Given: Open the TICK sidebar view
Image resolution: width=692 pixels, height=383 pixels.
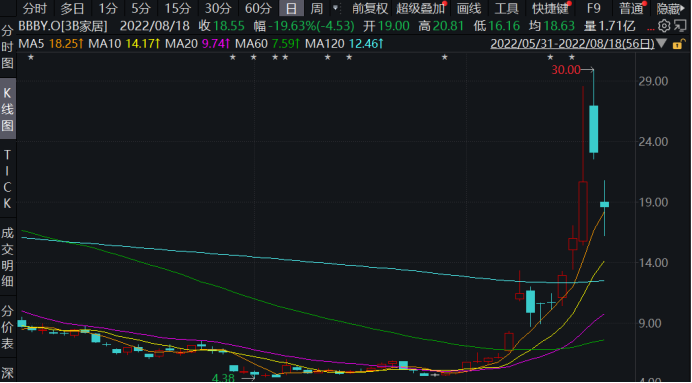Looking at the screenshot, I should point(8,179).
